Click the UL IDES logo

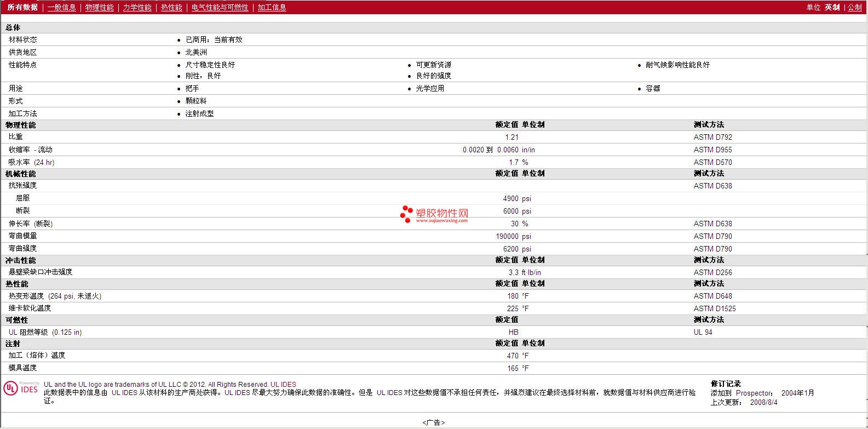(x=21, y=388)
